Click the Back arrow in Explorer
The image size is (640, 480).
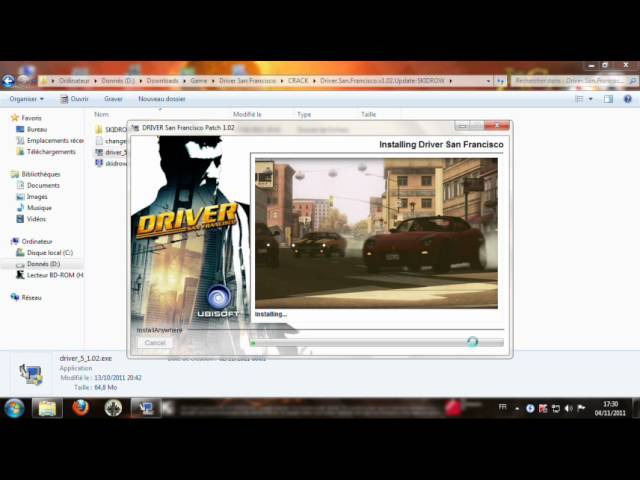(8, 81)
